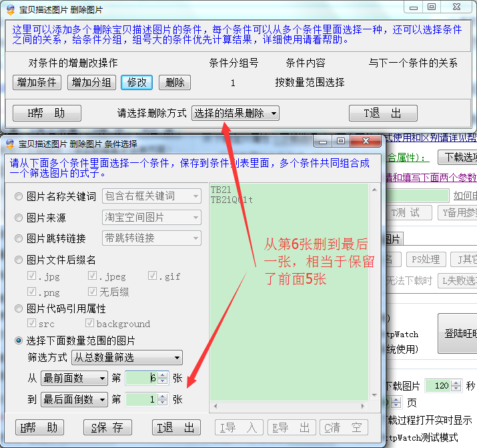The width and height of the screenshot is (477, 448).
Task: Select the 图片名称关键词 radio button
Action: tap(19, 196)
